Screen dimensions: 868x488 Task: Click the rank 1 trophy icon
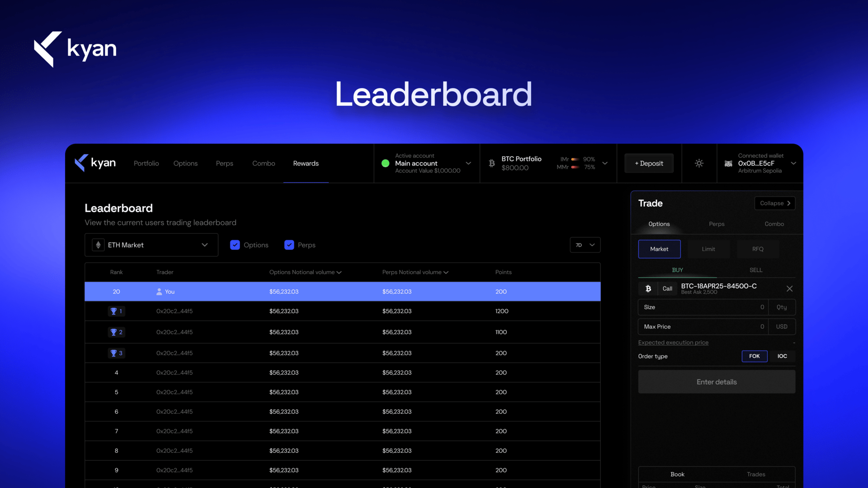(x=114, y=311)
